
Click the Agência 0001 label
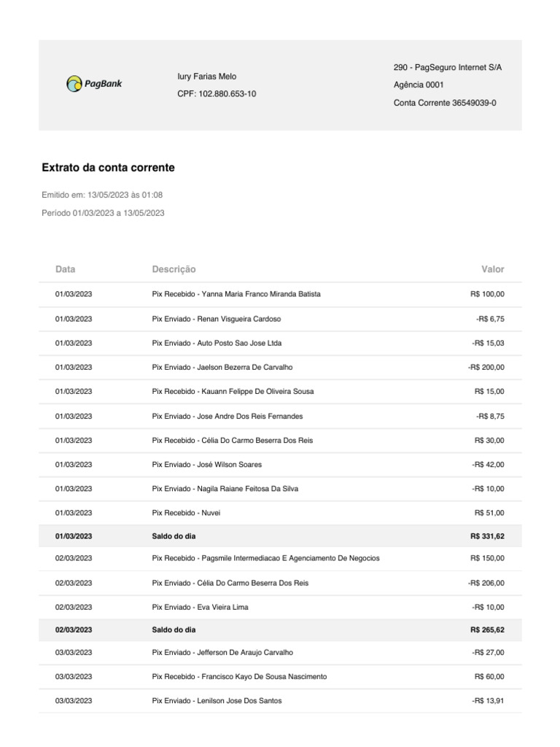pyautogui.click(x=418, y=85)
